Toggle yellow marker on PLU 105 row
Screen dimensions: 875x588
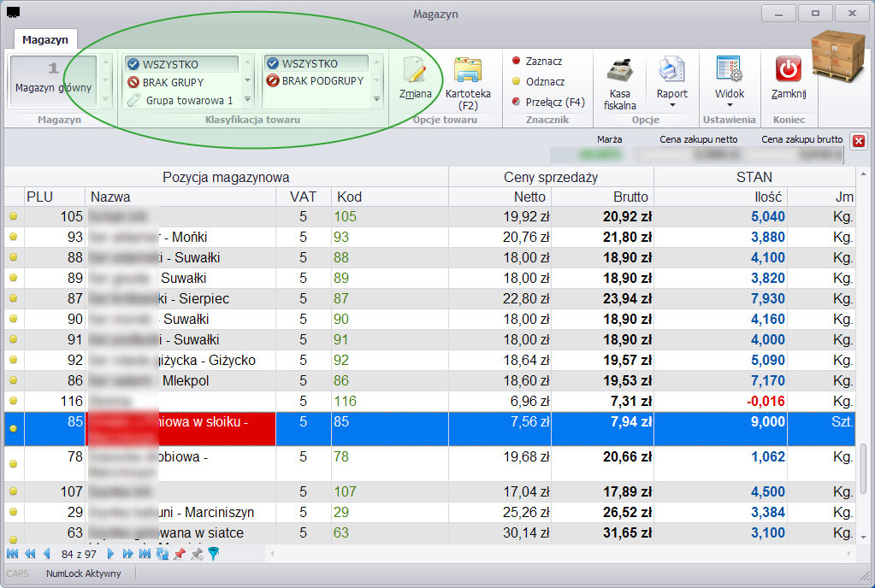(14, 216)
